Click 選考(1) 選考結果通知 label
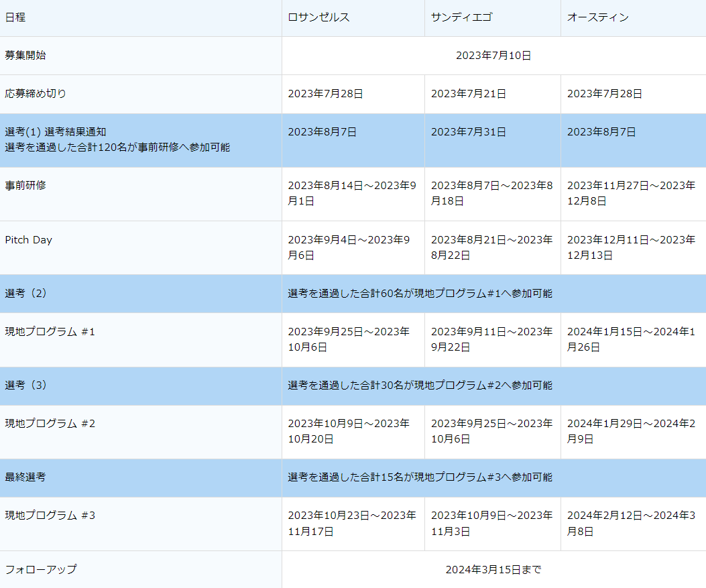This screenshot has height=588, width=706. (56, 132)
